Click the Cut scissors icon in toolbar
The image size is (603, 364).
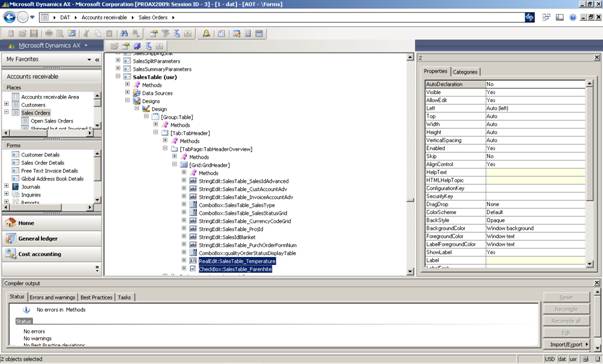pos(87,34)
